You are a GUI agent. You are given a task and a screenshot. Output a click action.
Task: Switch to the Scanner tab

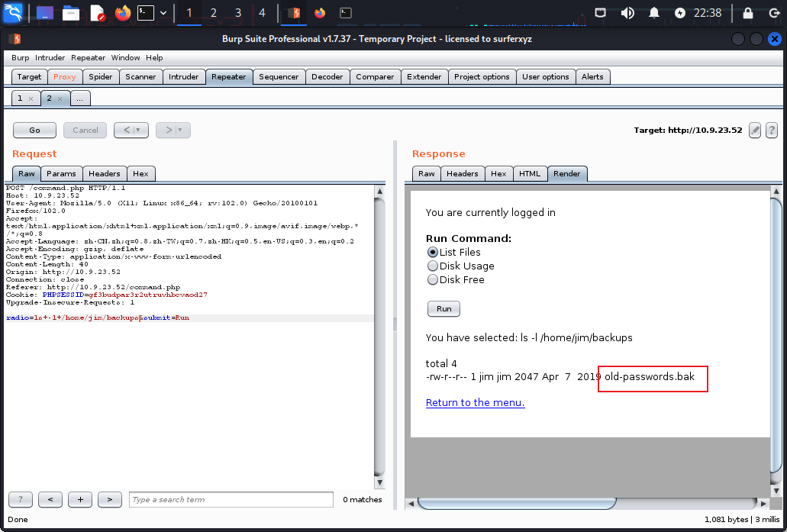click(140, 77)
